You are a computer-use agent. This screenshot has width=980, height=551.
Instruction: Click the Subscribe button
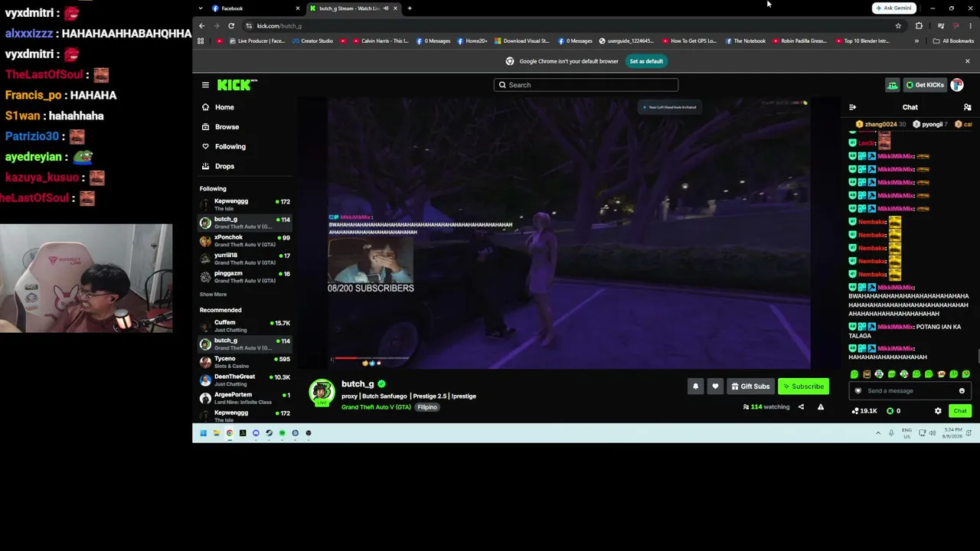coord(803,386)
